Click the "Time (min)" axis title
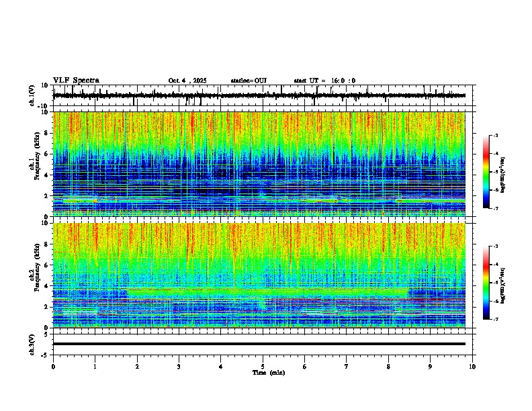Viewport: 532px width, 411px height. pyautogui.click(x=269, y=373)
